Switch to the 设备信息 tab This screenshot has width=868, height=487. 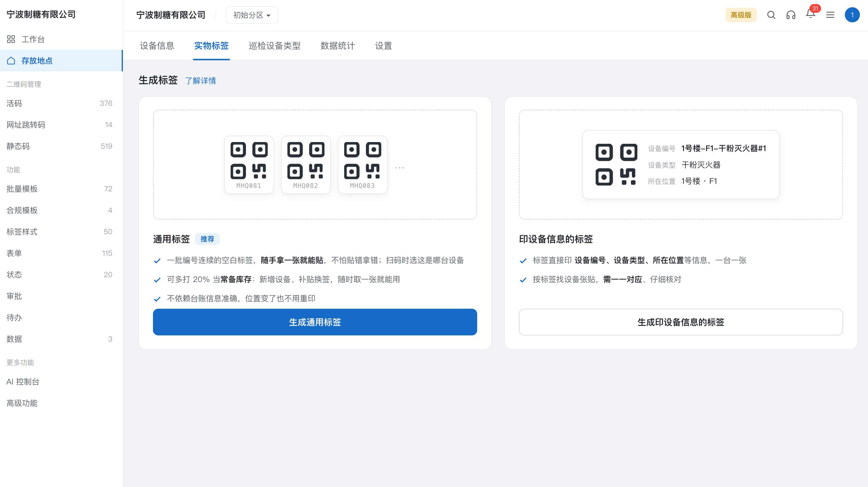(157, 46)
